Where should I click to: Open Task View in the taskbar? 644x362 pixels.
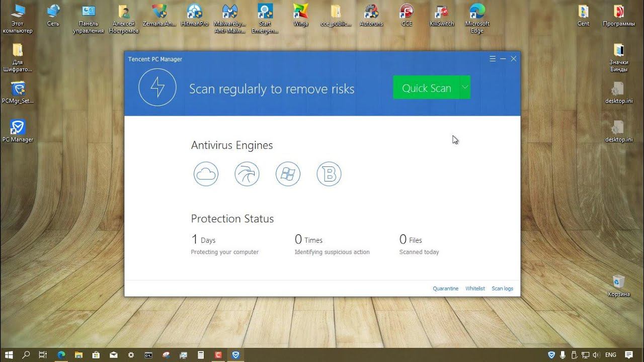point(43,354)
